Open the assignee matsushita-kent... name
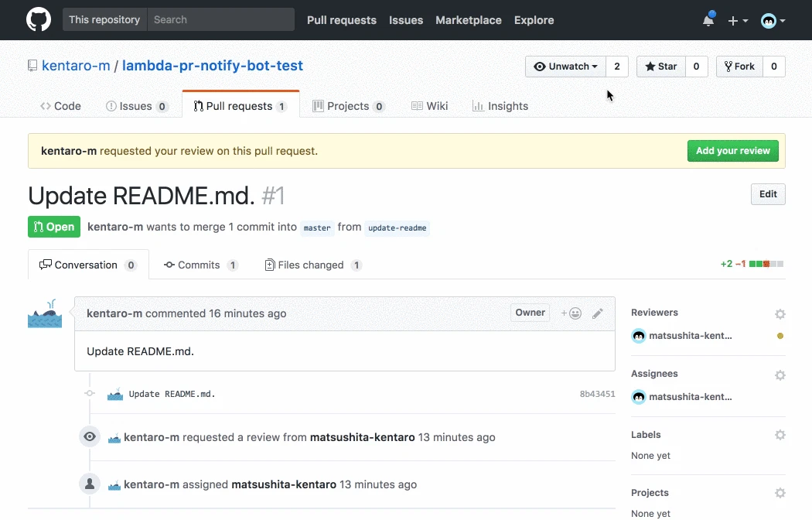 point(691,397)
